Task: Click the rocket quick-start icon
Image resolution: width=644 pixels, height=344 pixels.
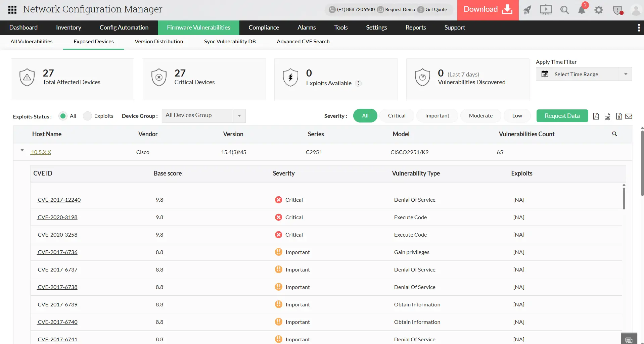Action: click(527, 10)
